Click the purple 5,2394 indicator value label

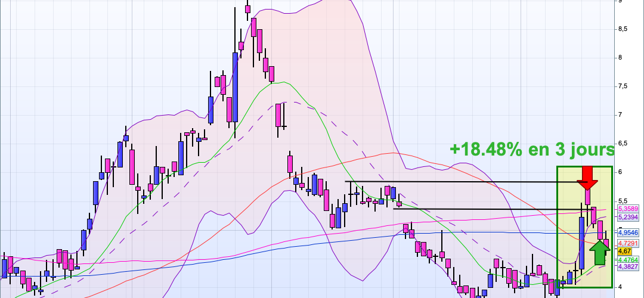click(x=628, y=217)
